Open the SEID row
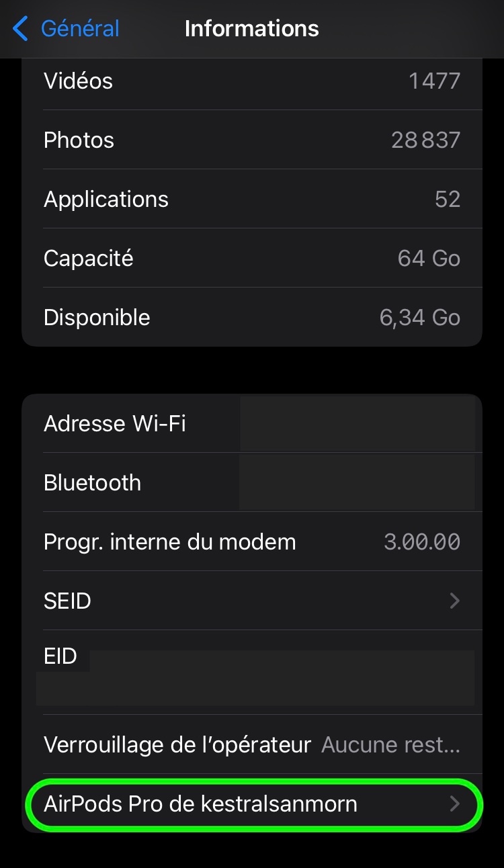Viewport: 504px width, 868px height. [252, 601]
